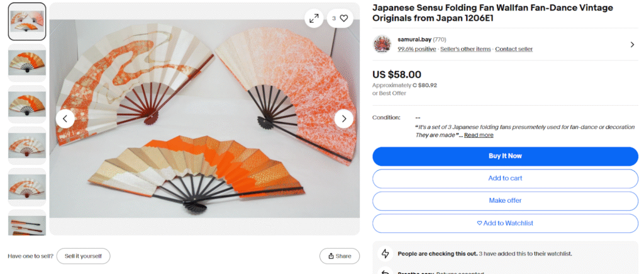Expand seller details with the right chevron
The height and width of the screenshot is (274, 644).
632,44
